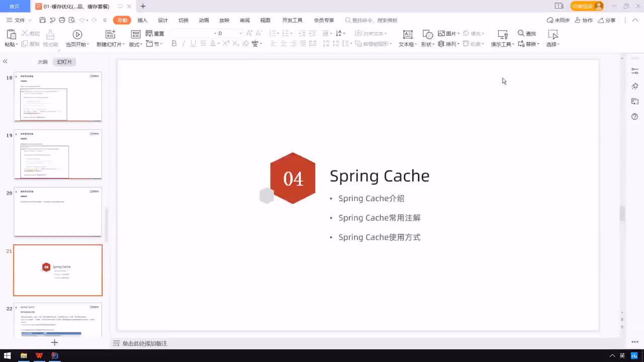This screenshot has height=362, width=644.
Task: Click the search commands box
Action: coord(371,20)
